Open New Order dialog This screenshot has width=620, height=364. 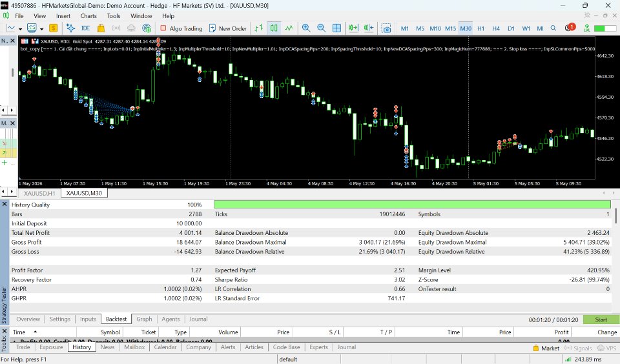(x=228, y=28)
